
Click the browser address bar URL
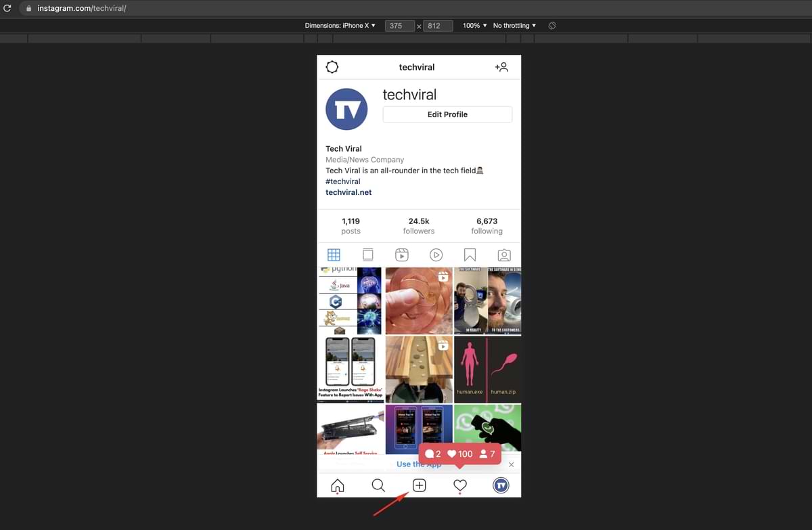(82, 8)
